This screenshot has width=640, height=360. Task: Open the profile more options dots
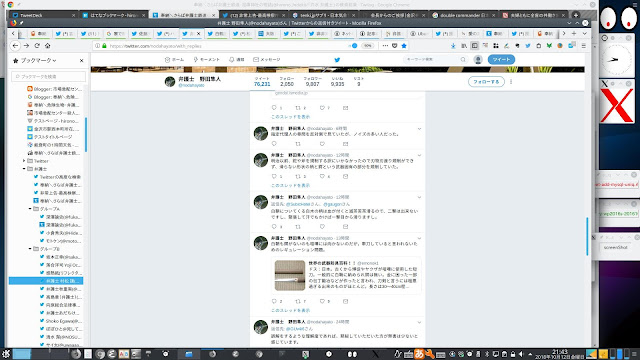511,82
